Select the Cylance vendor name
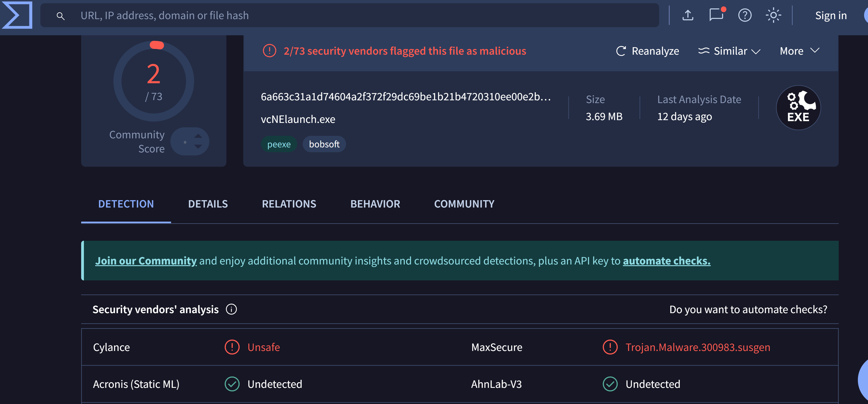 click(111, 348)
